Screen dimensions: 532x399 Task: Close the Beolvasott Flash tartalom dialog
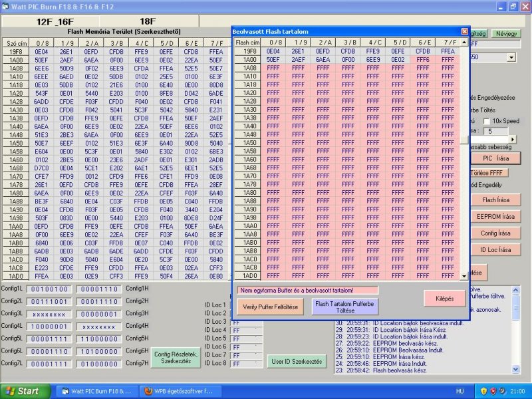point(464,31)
